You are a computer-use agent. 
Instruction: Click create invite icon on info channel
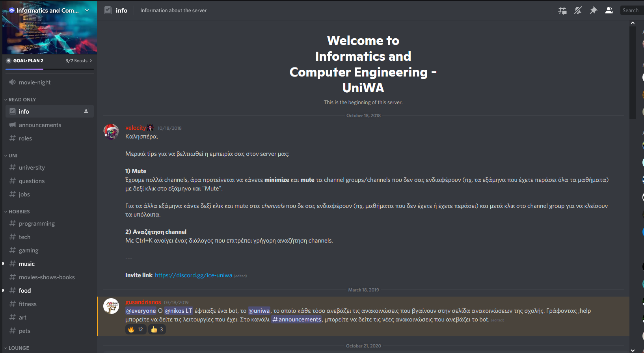(87, 111)
